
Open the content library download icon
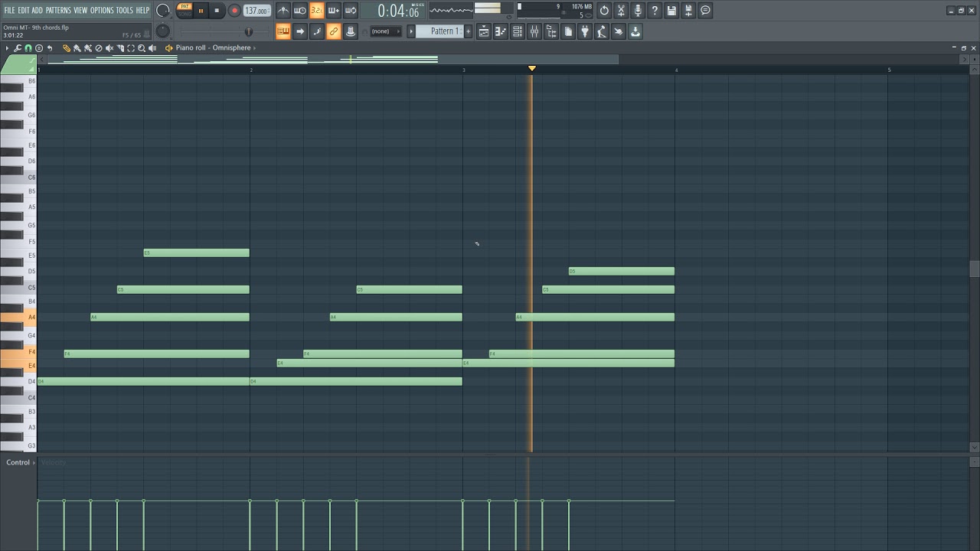click(x=635, y=31)
